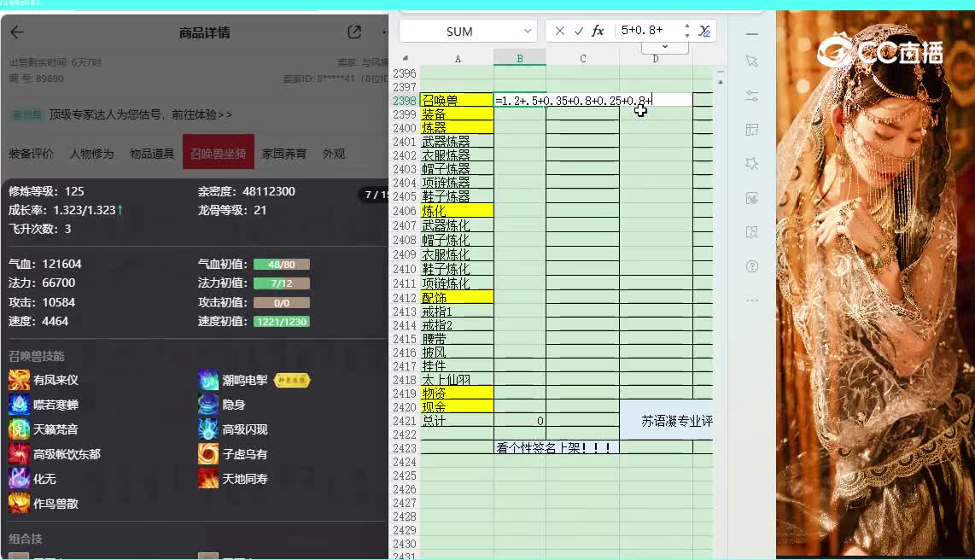
Task: Select column B header
Action: point(520,58)
